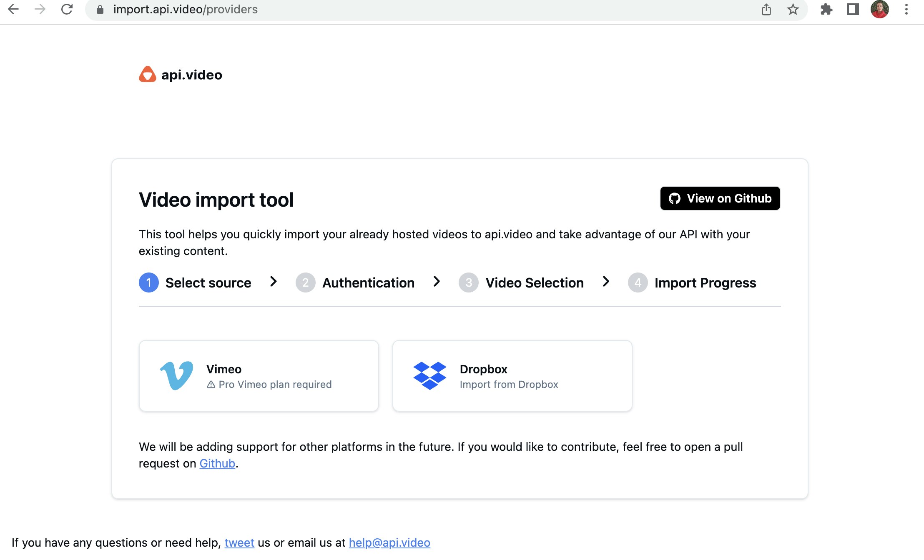Click View on Github button
The image size is (924, 560).
point(720,198)
